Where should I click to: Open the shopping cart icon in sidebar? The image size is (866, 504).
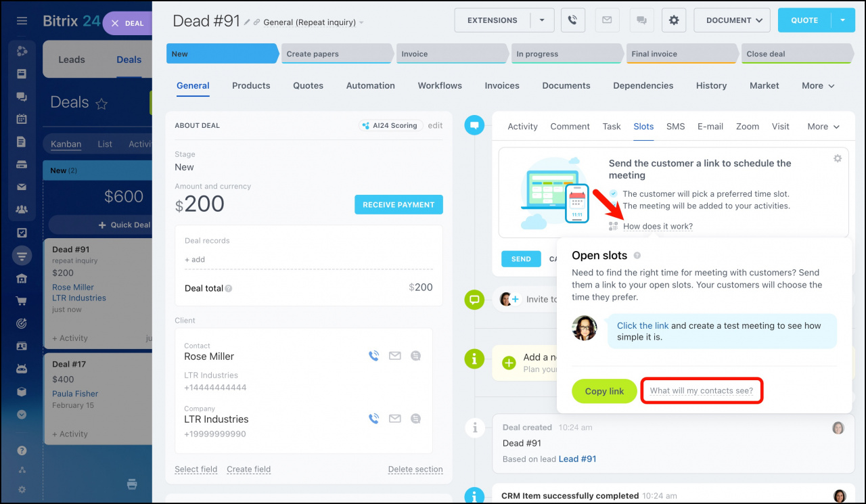click(22, 301)
